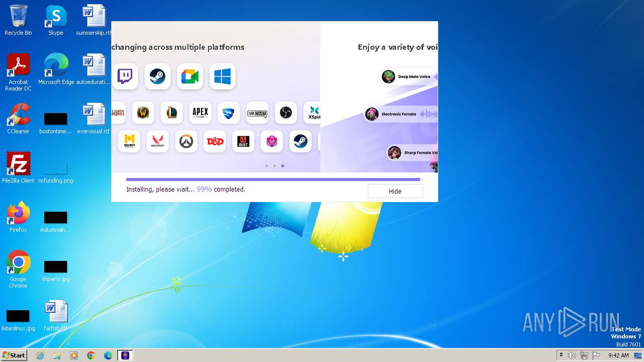This screenshot has height=362, width=644.
Task: Select the fatfish.rtf desktop file
Action: coord(55,316)
